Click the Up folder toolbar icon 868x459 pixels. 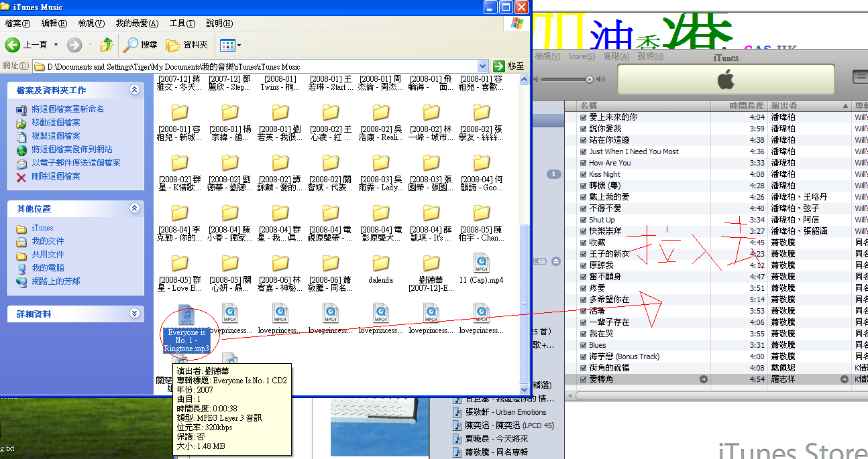(x=106, y=45)
